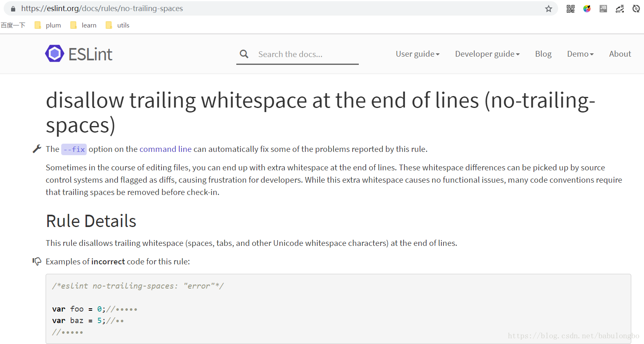The width and height of the screenshot is (644, 344).
Task: Open the learn bookmark folder
Action: [x=83, y=25]
